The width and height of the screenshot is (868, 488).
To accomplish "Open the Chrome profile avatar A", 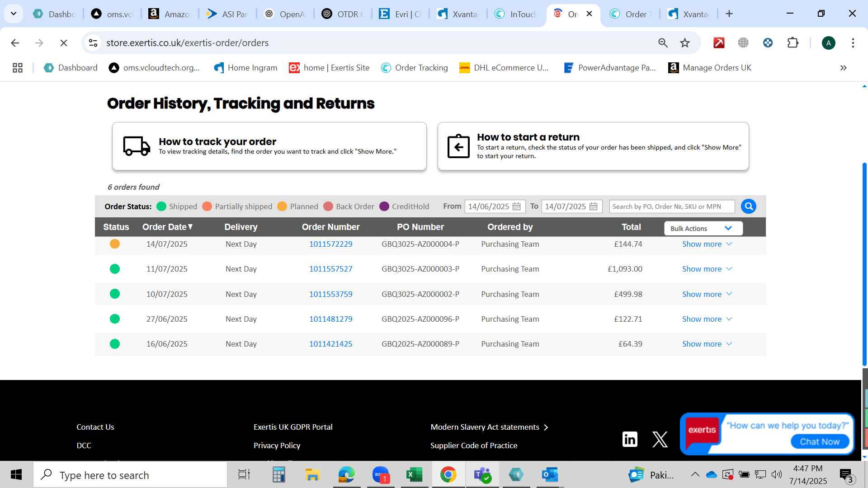I will tap(828, 43).
